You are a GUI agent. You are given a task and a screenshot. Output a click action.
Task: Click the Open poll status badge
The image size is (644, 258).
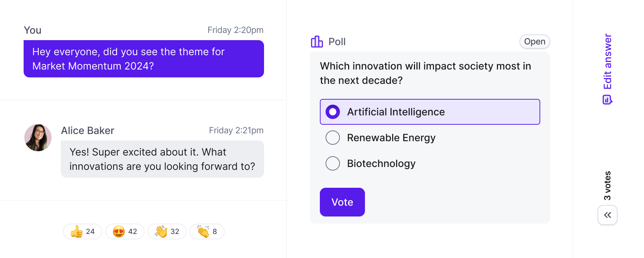pyautogui.click(x=535, y=42)
